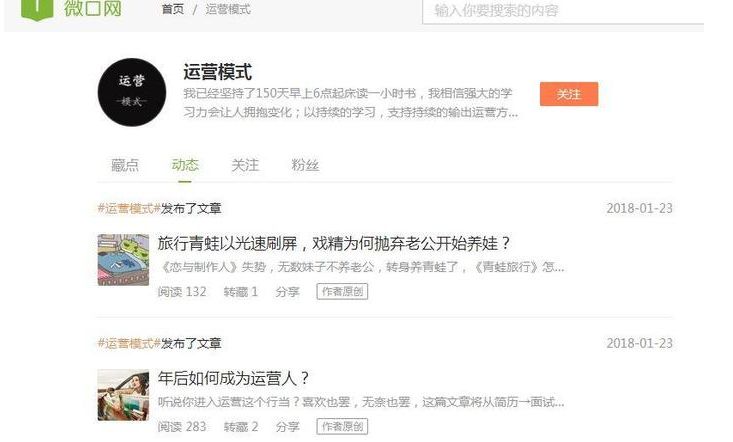Click 转藏 2 on the second article
733x442 pixels.
(x=241, y=427)
